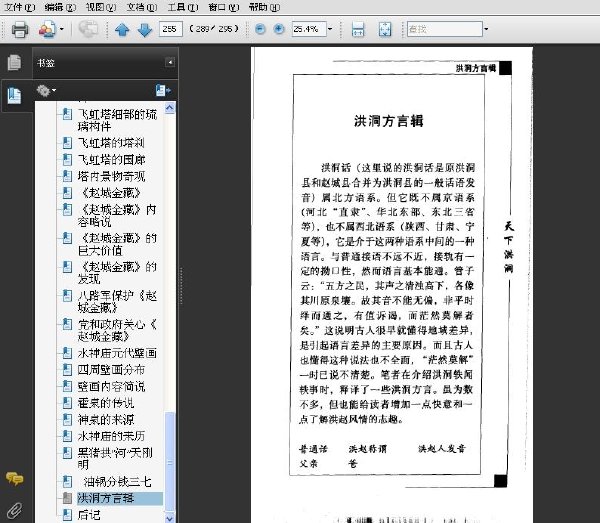The width and height of the screenshot is (600, 523).
Task: Click bookmark icon beside 飞虹塔的塔刹
Action: pyautogui.click(x=67, y=143)
